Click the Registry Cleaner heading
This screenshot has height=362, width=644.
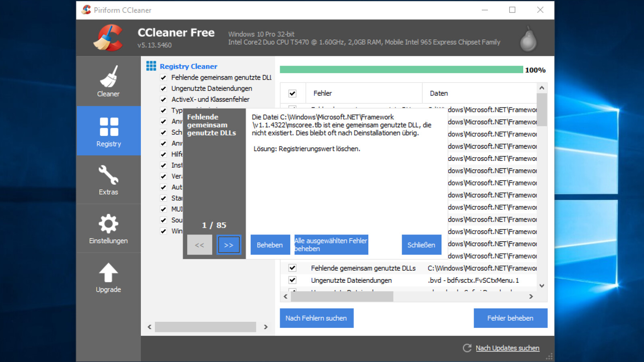[188, 66]
